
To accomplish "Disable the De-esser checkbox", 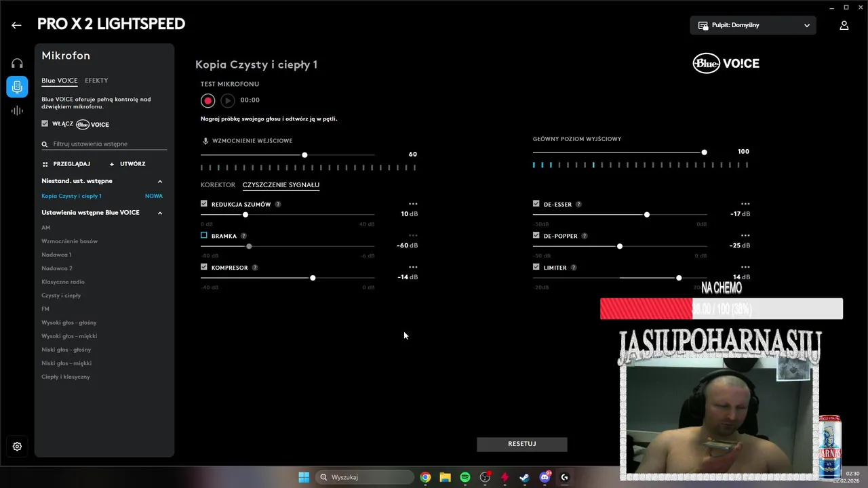I will click(536, 203).
